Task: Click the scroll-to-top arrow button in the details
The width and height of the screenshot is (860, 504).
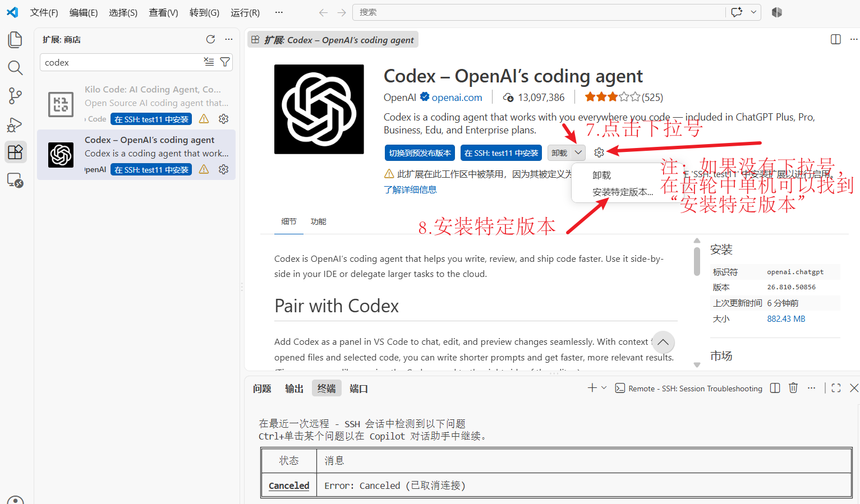Action: click(x=663, y=342)
